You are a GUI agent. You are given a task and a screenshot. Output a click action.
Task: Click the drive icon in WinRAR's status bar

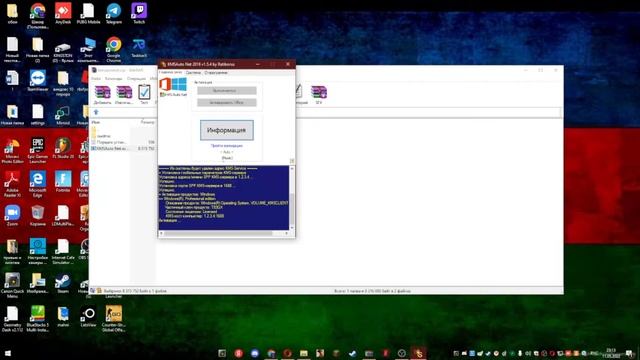click(x=93, y=291)
